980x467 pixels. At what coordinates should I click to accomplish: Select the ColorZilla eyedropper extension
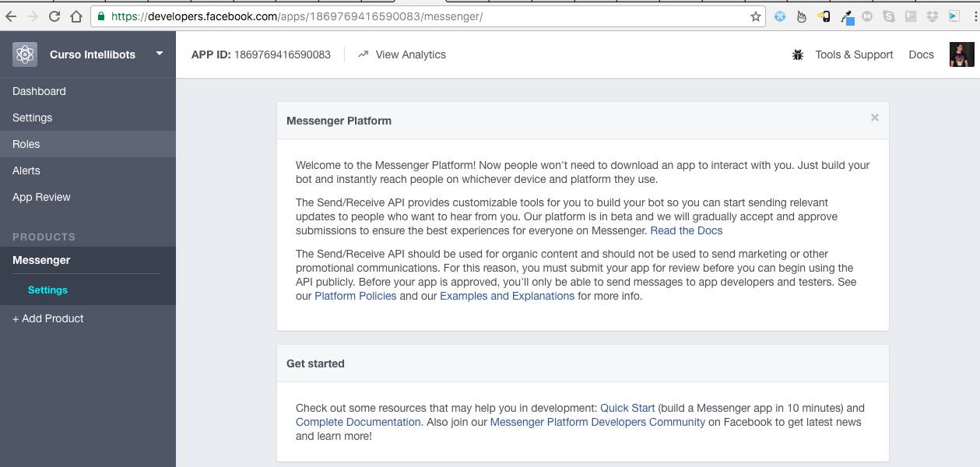(x=848, y=16)
